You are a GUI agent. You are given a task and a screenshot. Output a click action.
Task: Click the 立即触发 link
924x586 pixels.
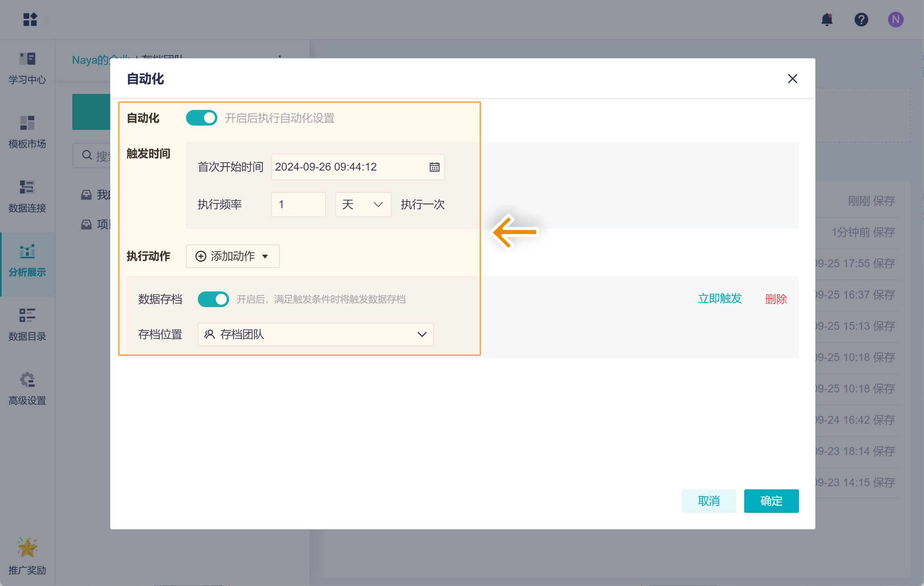pos(720,299)
